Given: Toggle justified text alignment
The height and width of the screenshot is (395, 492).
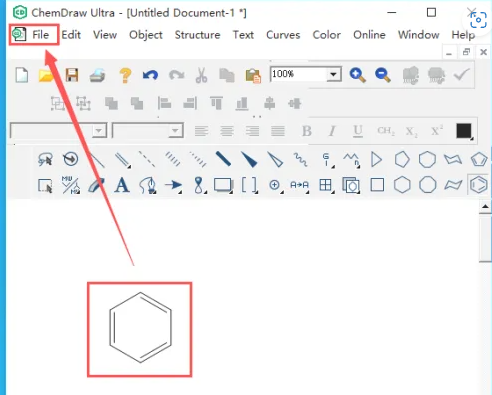Looking at the screenshot, I should (278, 131).
